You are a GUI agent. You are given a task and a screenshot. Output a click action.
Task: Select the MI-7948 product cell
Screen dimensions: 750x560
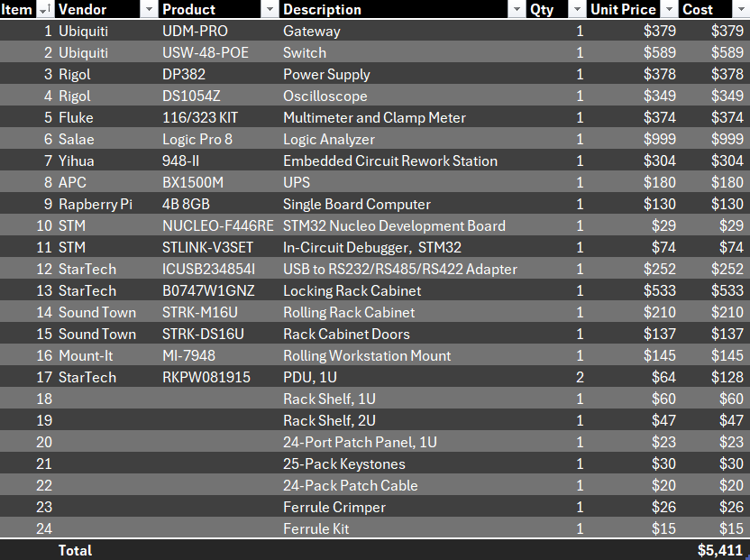click(220, 355)
